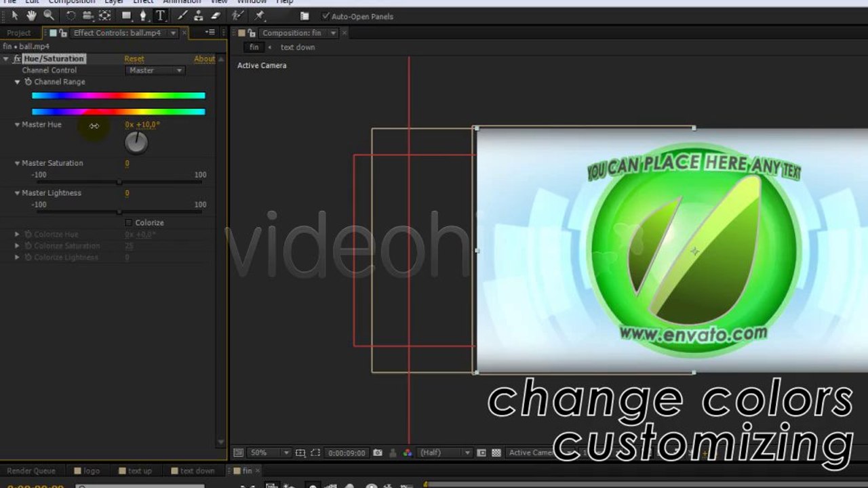Image resolution: width=868 pixels, height=488 pixels.
Task: Toggle Colorize Hue stopwatch
Action: coord(28,235)
